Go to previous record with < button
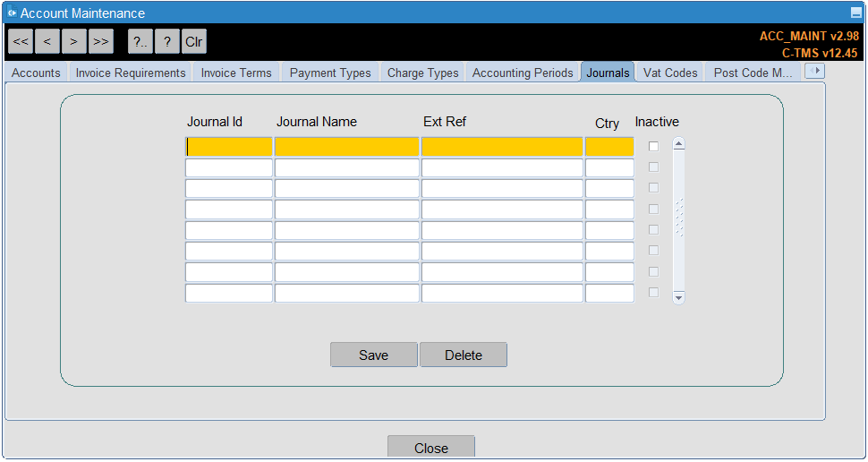 [47, 41]
